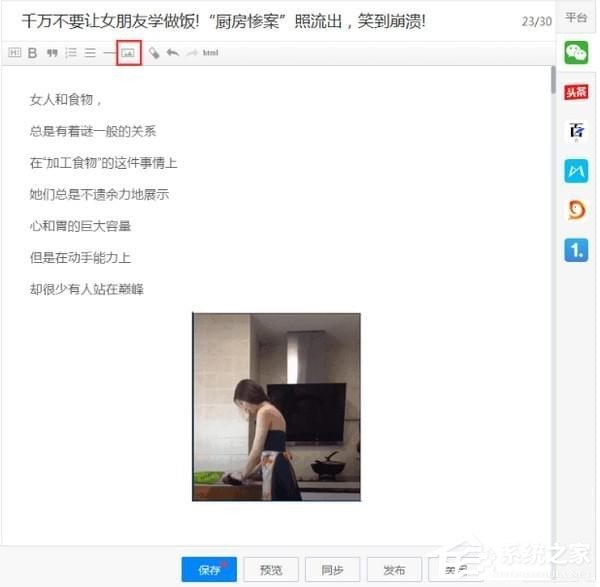The height and width of the screenshot is (587, 600).
Task: Click the line "心和胃的巨大容量"
Action: coord(80,226)
